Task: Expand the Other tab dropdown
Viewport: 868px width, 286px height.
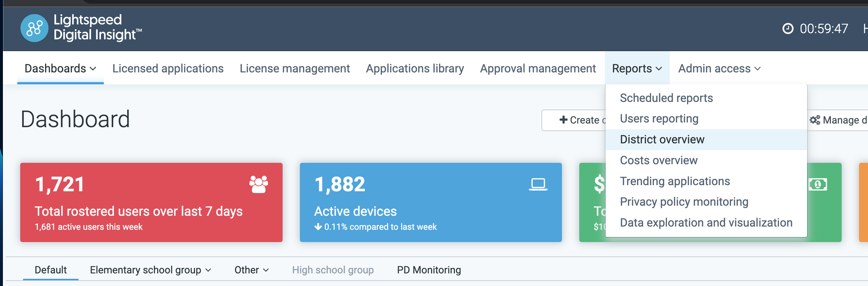Action: tap(251, 270)
